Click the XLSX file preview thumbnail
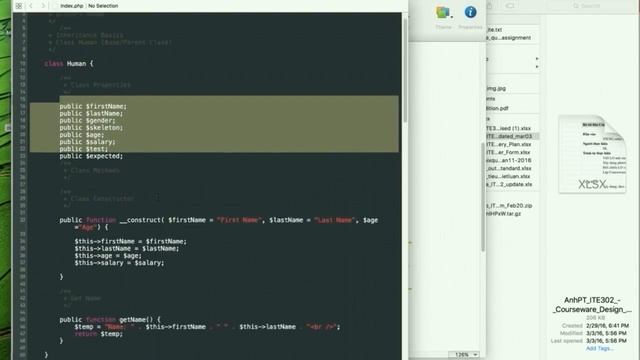This screenshot has width=640, height=360. 592,154
